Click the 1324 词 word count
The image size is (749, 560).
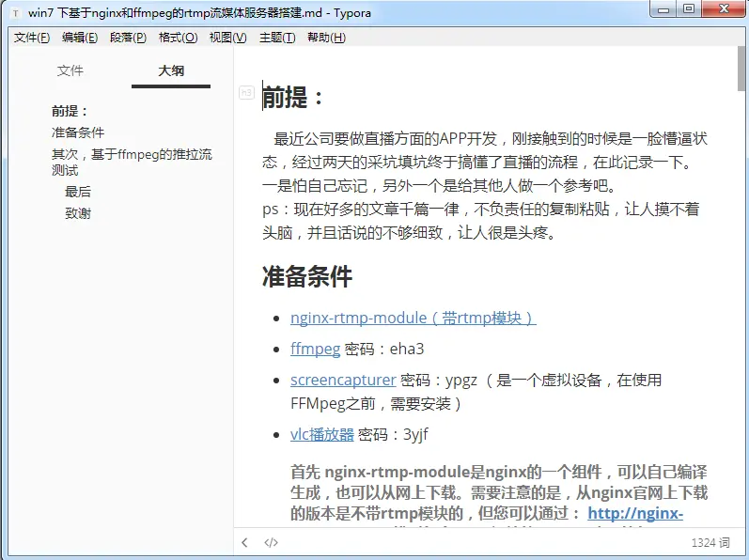(710, 542)
